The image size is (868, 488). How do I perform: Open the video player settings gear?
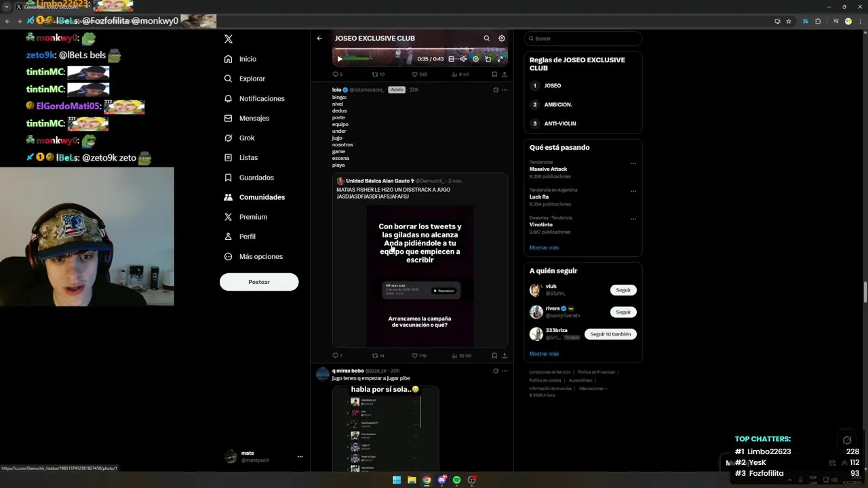475,59
